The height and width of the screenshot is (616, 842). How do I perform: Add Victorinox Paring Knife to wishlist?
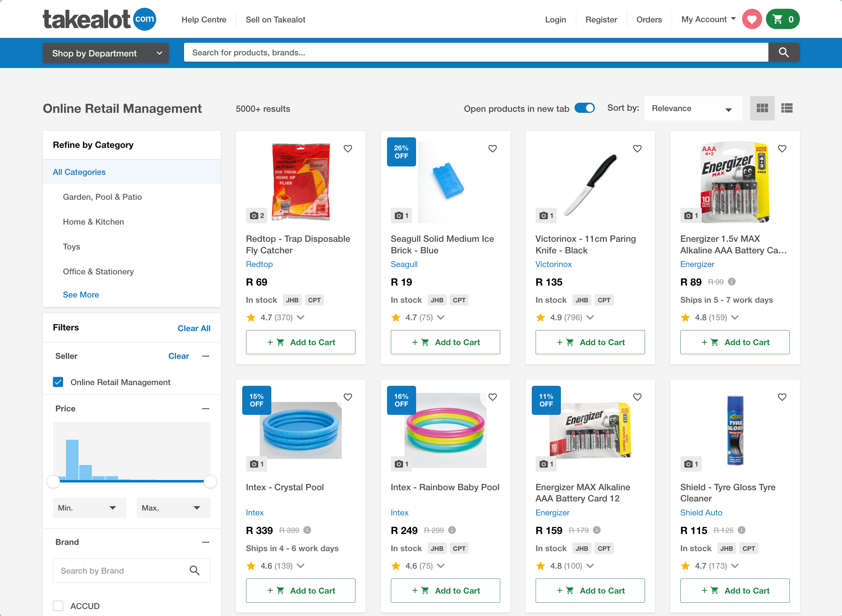pos(637,149)
